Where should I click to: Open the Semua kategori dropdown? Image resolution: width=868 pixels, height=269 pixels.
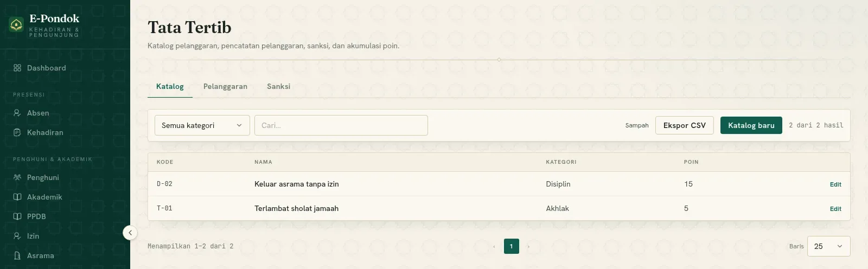[202, 125]
